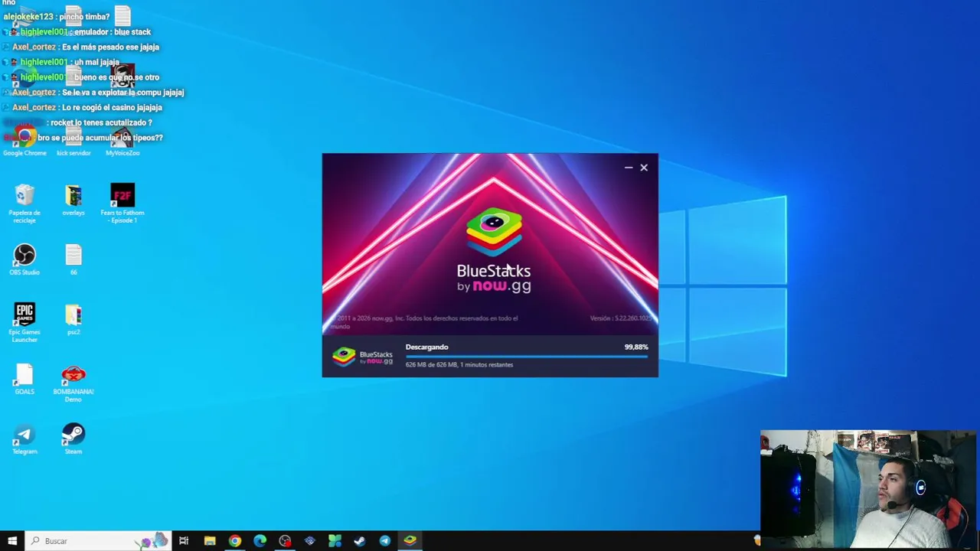
Task: Select the Papelera de reciclaje icon
Action: coord(24,203)
